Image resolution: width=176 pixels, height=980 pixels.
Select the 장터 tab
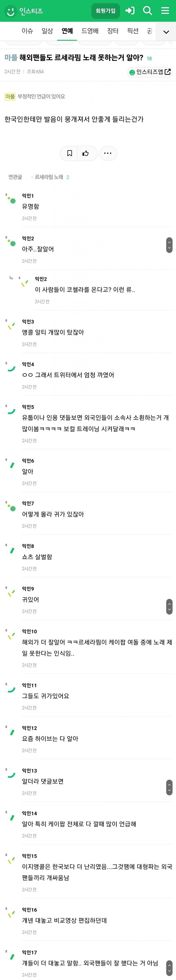coord(113,31)
